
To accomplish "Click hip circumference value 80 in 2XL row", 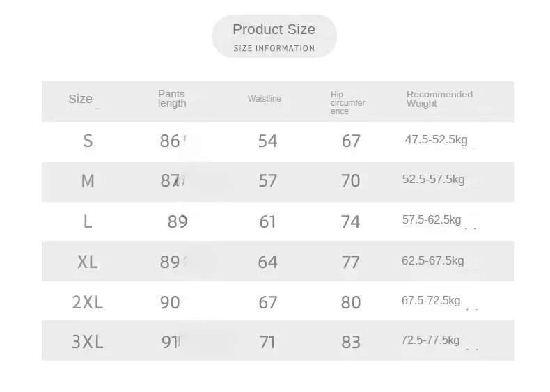I will 351,303.
